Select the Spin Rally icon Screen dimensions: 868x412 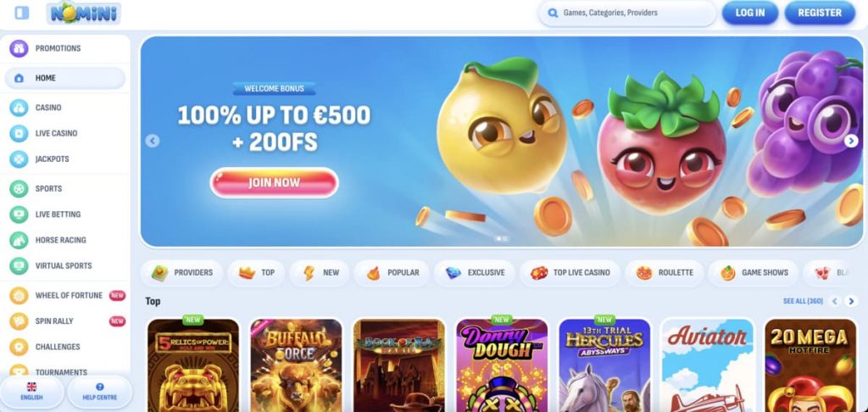pyautogui.click(x=19, y=321)
